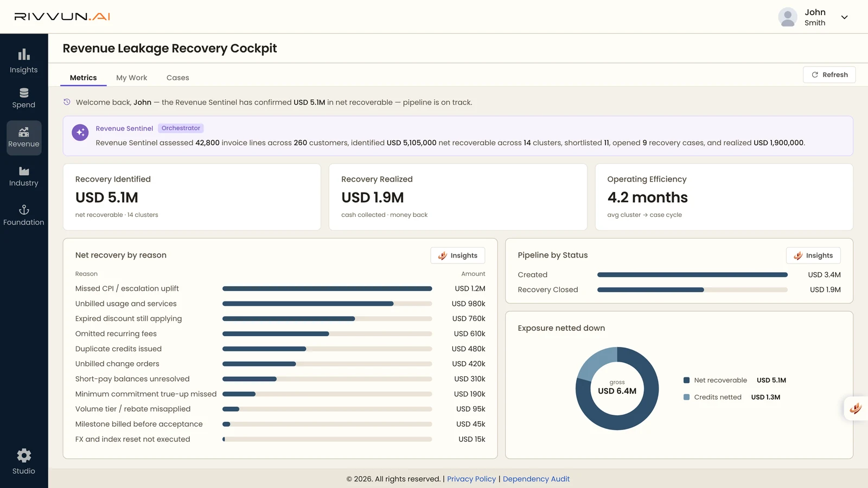Click the Exposure netted down donut chart
Image resolution: width=868 pixels, height=488 pixels.
(617, 389)
